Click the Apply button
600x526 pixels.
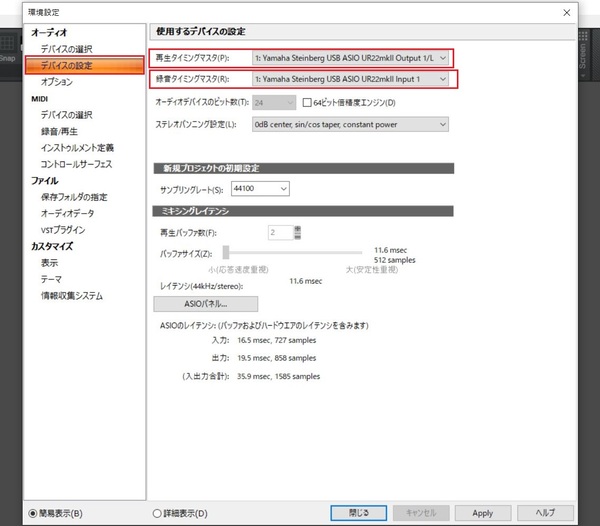pos(482,513)
